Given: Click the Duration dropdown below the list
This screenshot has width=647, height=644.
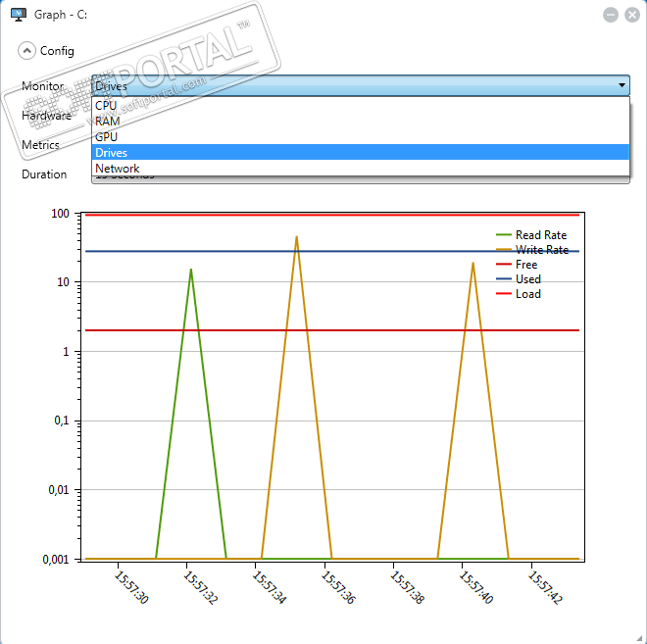Looking at the screenshot, I should click(361, 179).
